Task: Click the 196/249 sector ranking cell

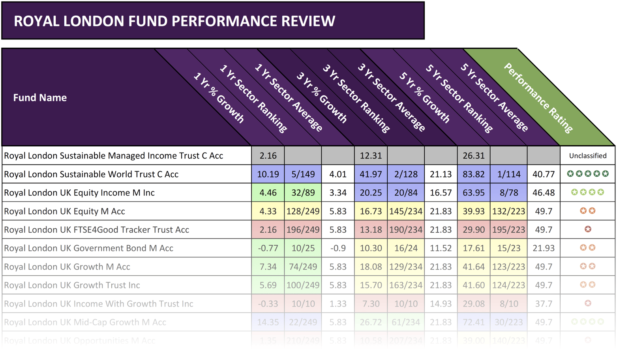Action: tap(303, 230)
